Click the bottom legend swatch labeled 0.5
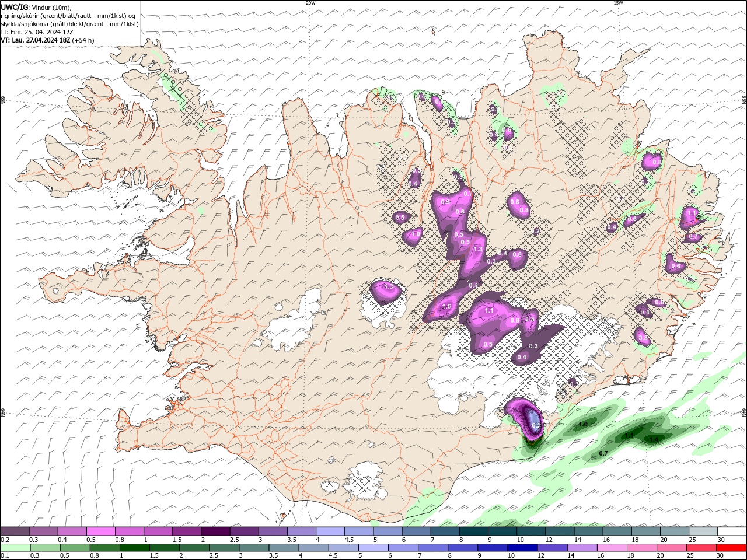Viewport: 747px width, 560px height. click(x=75, y=548)
